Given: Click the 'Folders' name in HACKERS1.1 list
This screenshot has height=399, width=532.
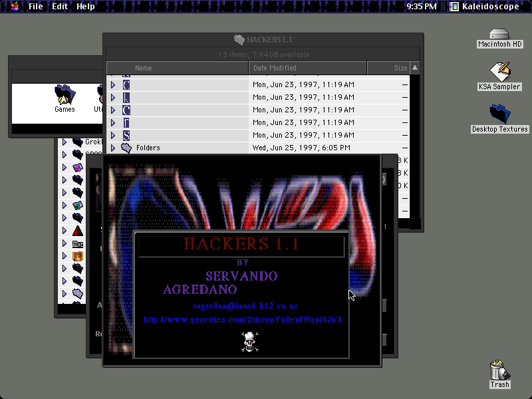Looking at the screenshot, I should pos(148,148).
